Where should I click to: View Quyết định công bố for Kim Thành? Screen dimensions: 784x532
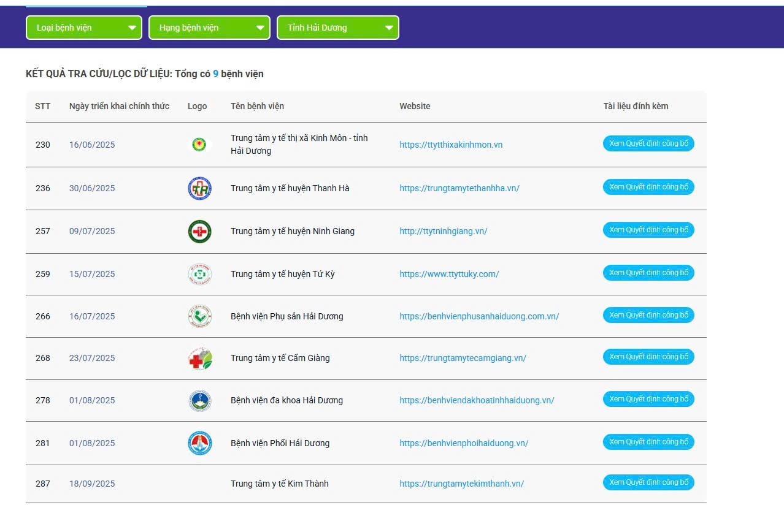[648, 482]
